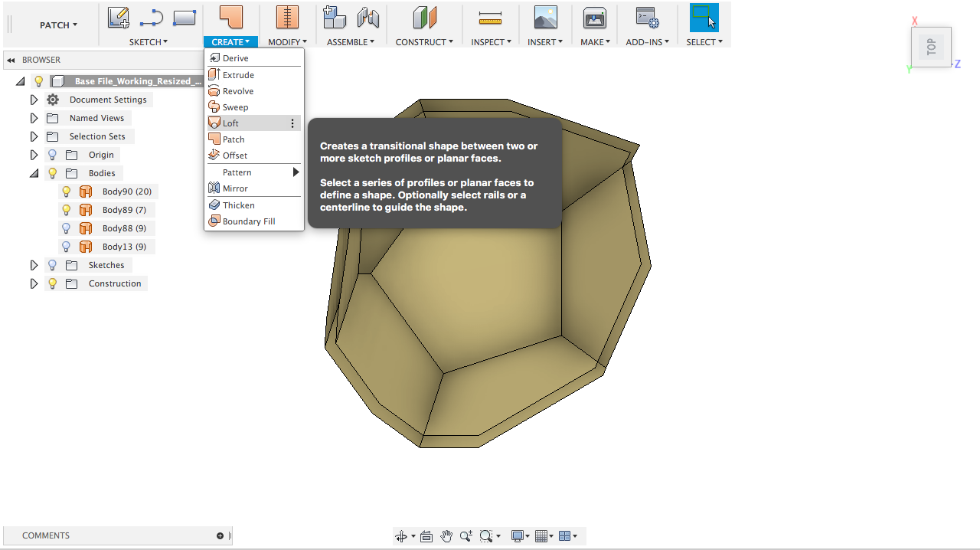Expand the Sketches tree node
The height and width of the screenshot is (550, 980).
tap(34, 265)
